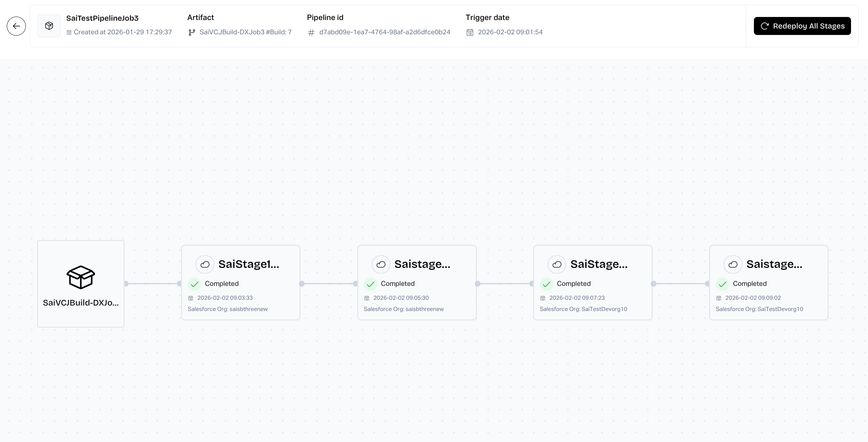Click the Redeploy All Stages button
This screenshot has height=442, width=868.
(802, 26)
